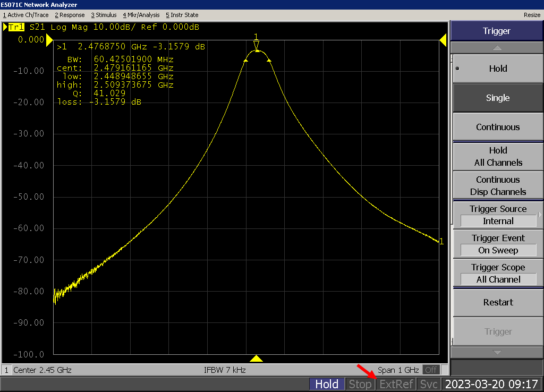Click the right yellow reference level arrow

coord(442,40)
